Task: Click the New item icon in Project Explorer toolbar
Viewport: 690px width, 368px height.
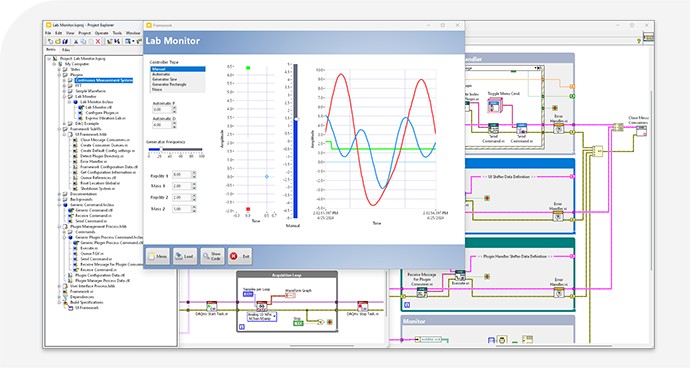Action: (x=50, y=41)
